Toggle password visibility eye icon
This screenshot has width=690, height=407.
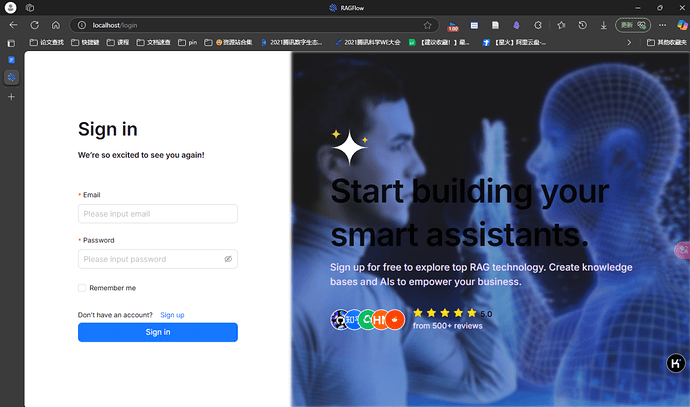(x=228, y=259)
